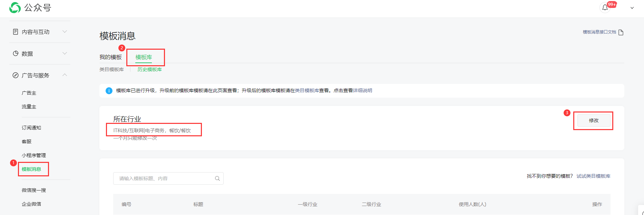Select 模板消息 in sidebar
Screen dimensions: 644x215
[x=31, y=169]
